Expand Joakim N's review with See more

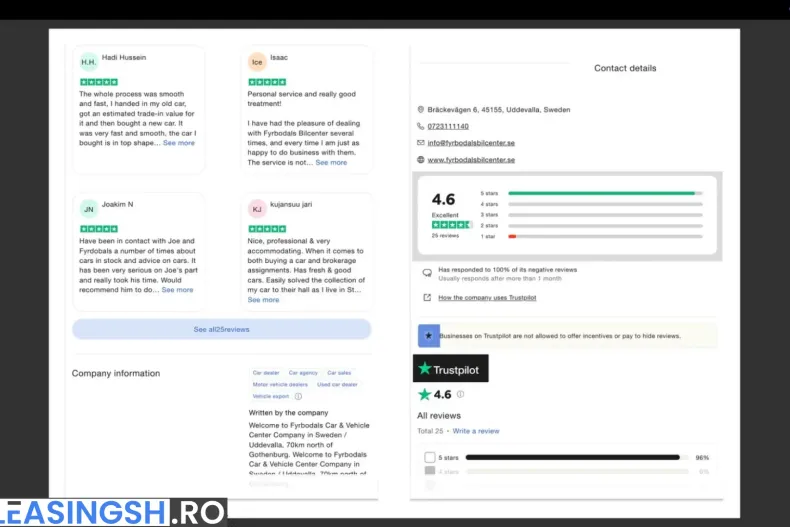[177, 290]
